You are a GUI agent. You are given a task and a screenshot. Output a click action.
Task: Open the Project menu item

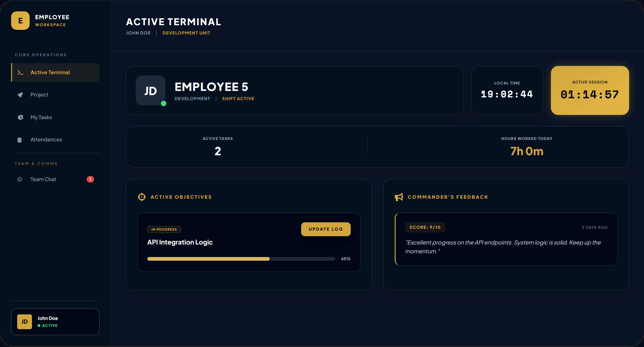pos(55,95)
